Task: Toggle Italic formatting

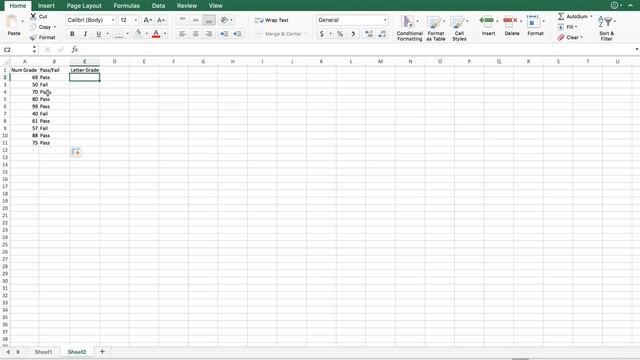Action: pyautogui.click(x=85, y=34)
